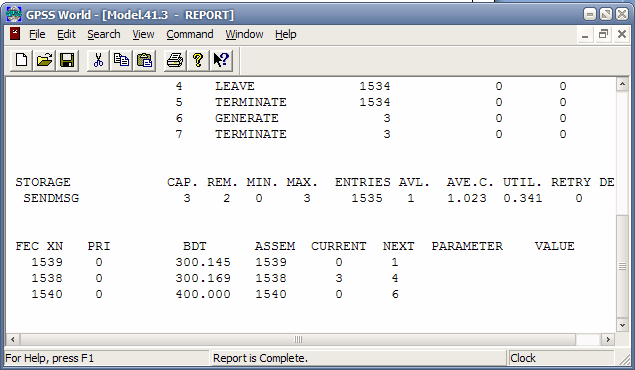Click the Clock status bar pane

coord(561,358)
